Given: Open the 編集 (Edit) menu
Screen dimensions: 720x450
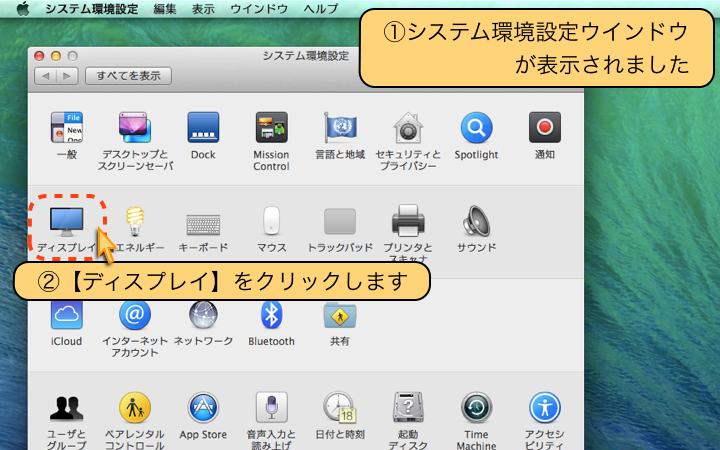Looking at the screenshot, I should coord(165,9).
